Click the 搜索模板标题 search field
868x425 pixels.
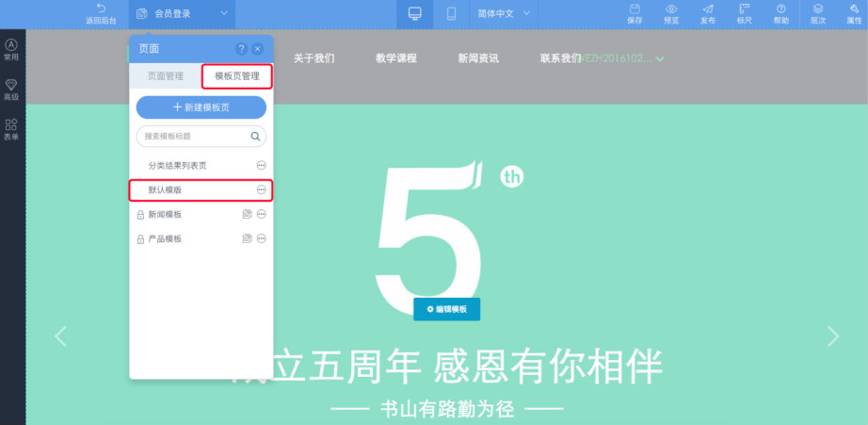[x=193, y=137]
